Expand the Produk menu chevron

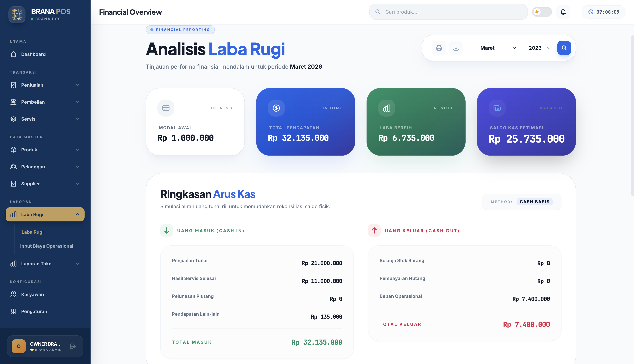(x=77, y=150)
